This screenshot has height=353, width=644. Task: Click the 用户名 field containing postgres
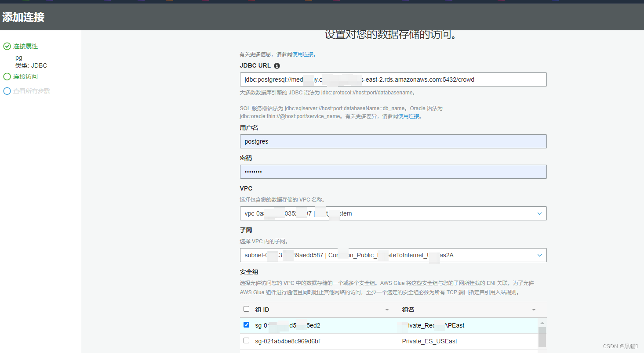(393, 141)
